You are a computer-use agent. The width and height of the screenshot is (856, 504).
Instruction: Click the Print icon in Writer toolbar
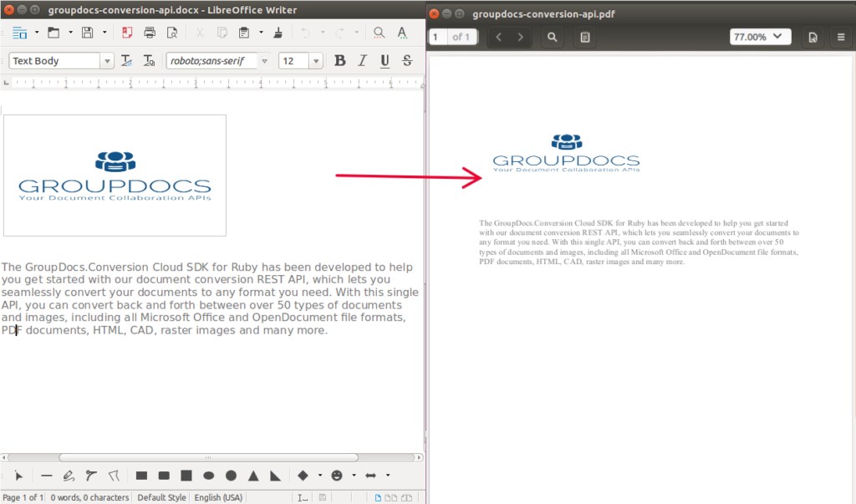click(x=150, y=33)
